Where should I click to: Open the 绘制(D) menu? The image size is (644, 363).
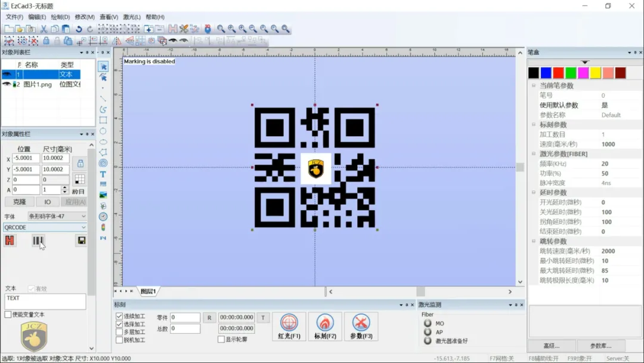[x=60, y=17]
